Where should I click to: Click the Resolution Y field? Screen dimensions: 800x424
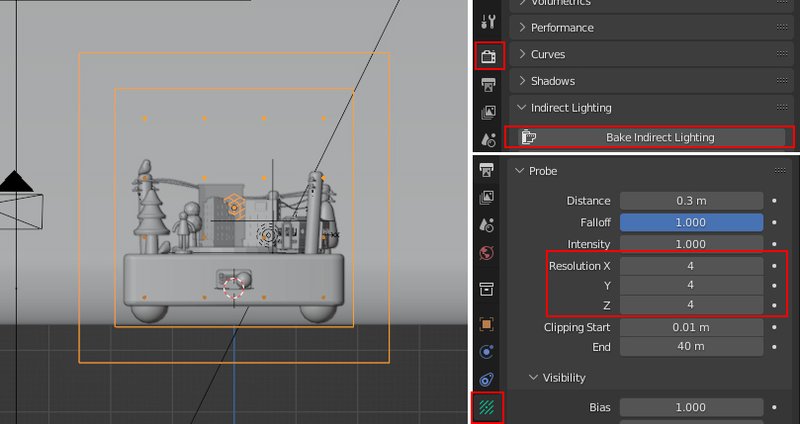pos(691,285)
